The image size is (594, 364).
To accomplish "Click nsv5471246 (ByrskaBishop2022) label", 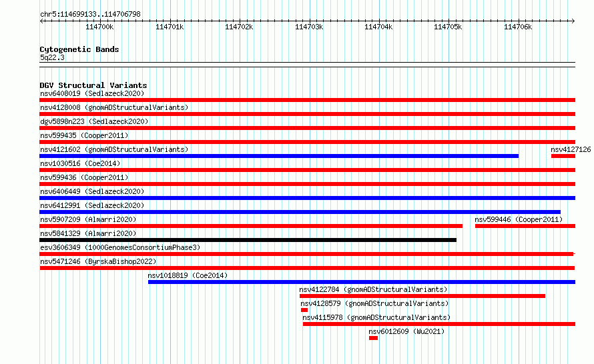I will click(x=98, y=261).
